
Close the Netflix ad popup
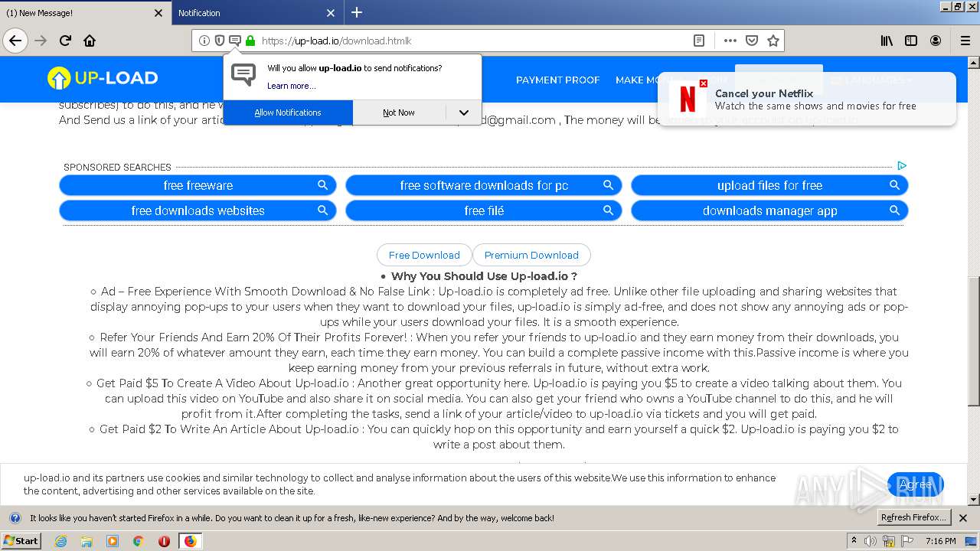click(704, 83)
